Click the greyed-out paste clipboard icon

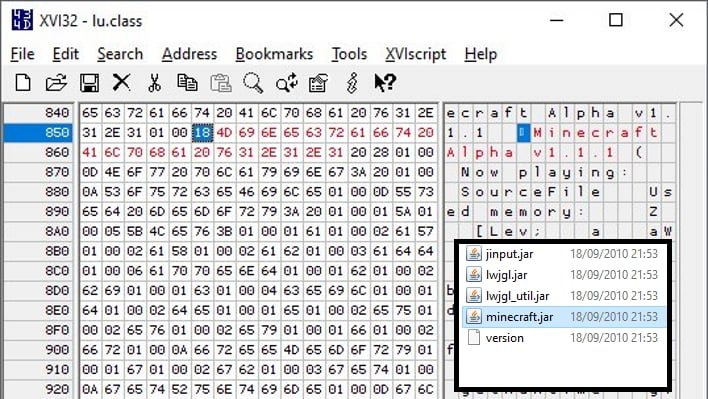pos(220,83)
